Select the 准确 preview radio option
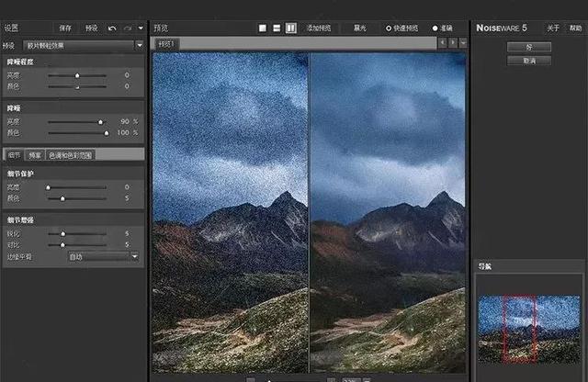The height and width of the screenshot is (382, 588). point(435,28)
